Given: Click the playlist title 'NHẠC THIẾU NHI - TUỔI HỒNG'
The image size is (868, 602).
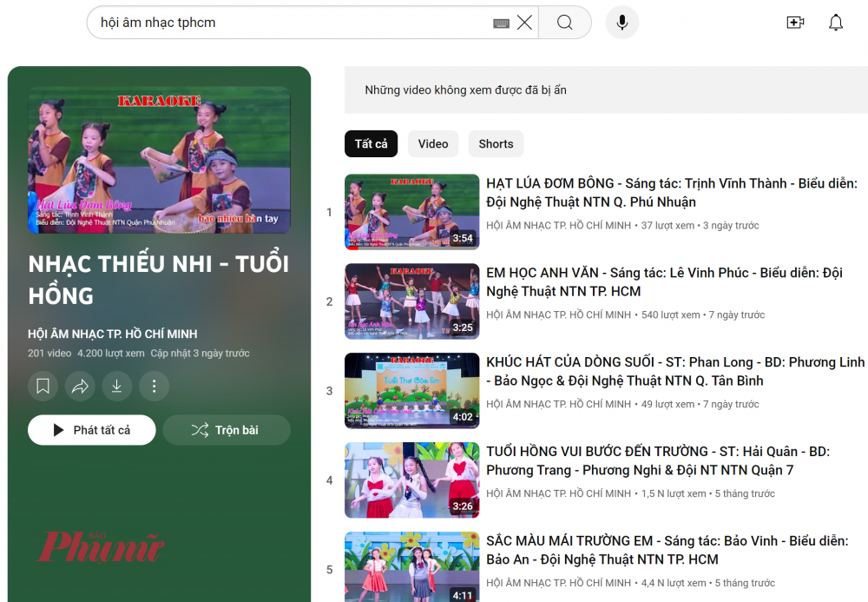Looking at the screenshot, I should (159, 280).
